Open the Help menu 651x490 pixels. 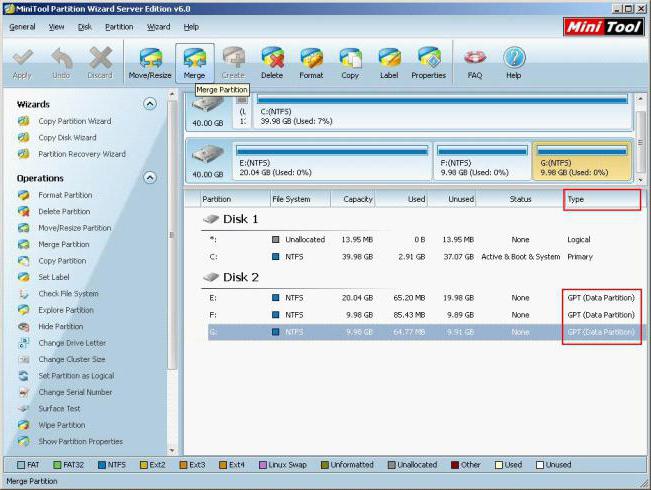[x=191, y=27]
